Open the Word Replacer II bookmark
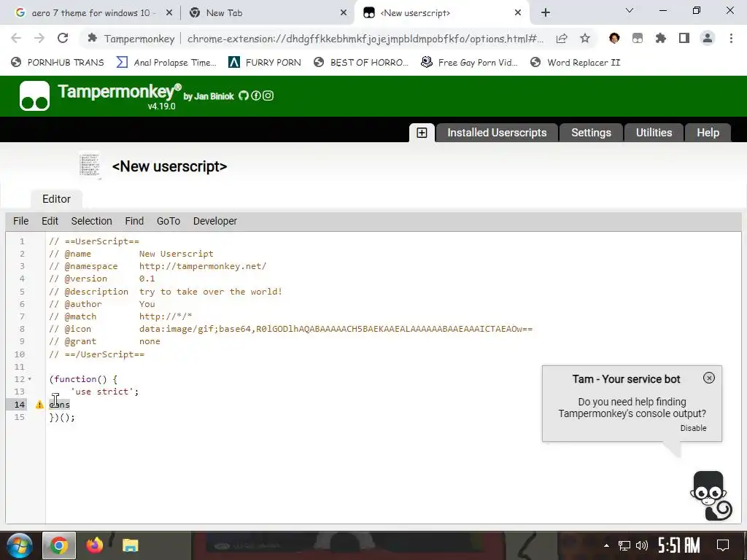This screenshot has height=560, width=747. click(x=576, y=63)
